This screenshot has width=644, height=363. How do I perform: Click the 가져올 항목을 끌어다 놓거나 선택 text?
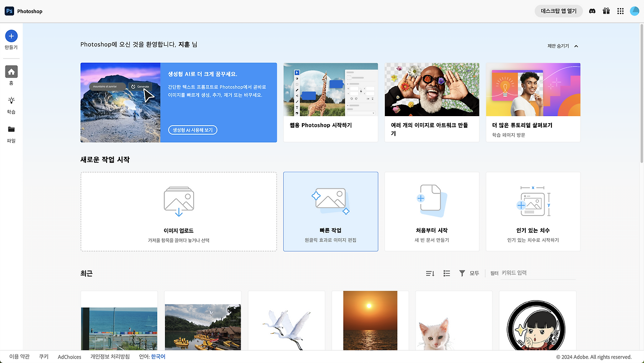tap(179, 240)
